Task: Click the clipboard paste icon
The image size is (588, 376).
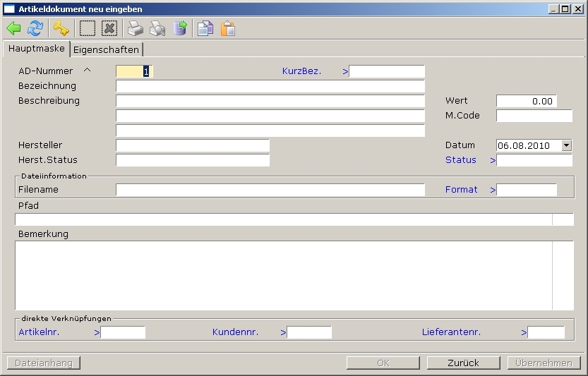Action: (227, 28)
